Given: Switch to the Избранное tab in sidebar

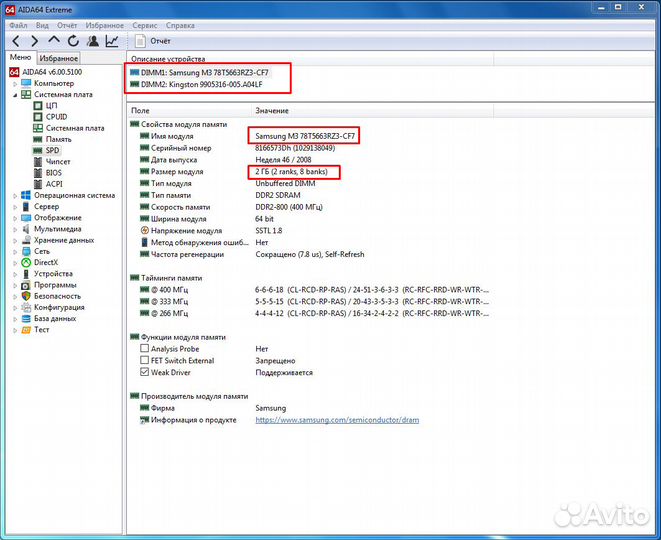Looking at the screenshot, I should pos(59,58).
